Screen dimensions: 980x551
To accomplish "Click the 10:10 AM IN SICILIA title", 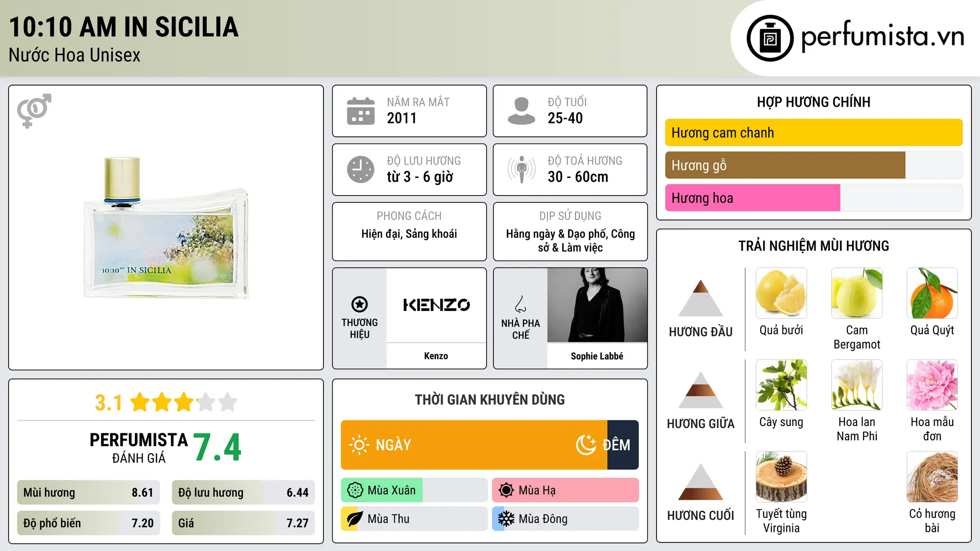I will 123,27.
